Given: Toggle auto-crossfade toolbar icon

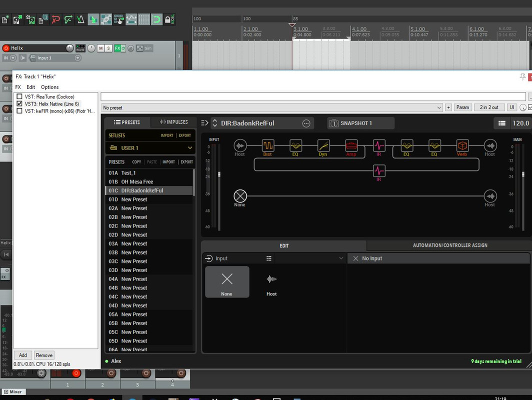Looking at the screenshot, I should click(x=93, y=19).
